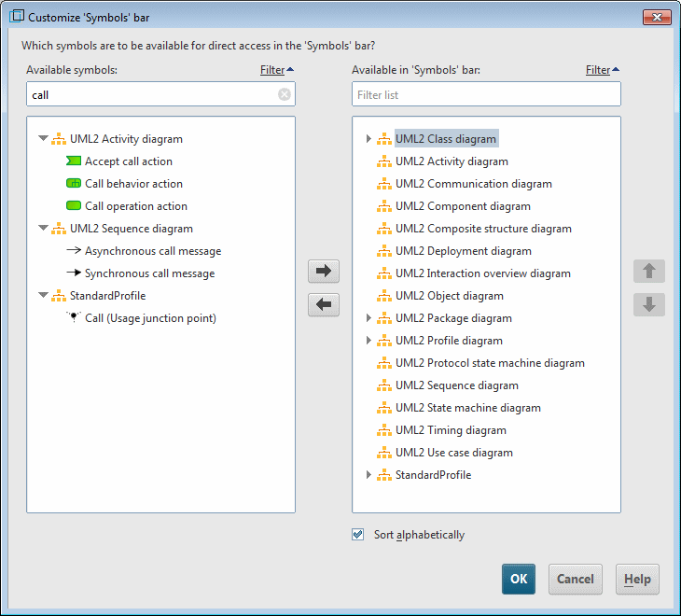Click the Call behavior action symbol icon
This screenshot has height=616, width=681.
pos(74,183)
